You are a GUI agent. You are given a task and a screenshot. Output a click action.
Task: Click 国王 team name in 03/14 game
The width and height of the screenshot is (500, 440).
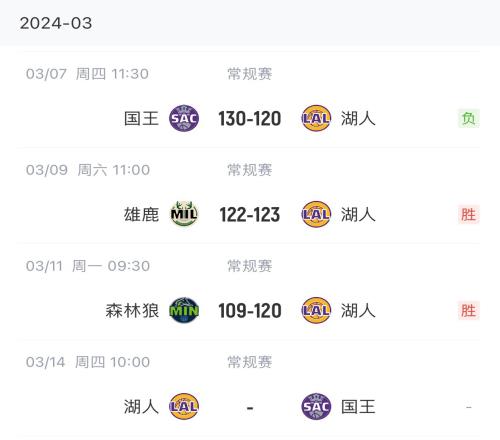(x=358, y=407)
